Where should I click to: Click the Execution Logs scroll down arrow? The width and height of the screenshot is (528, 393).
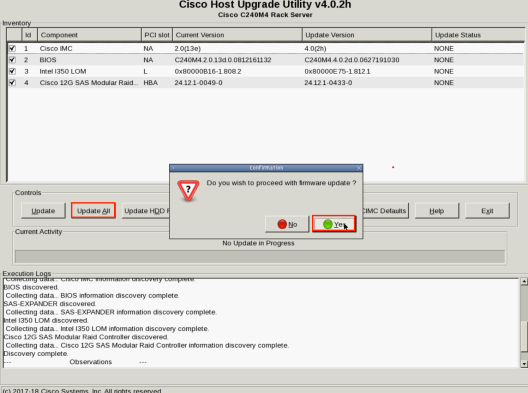tap(524, 364)
